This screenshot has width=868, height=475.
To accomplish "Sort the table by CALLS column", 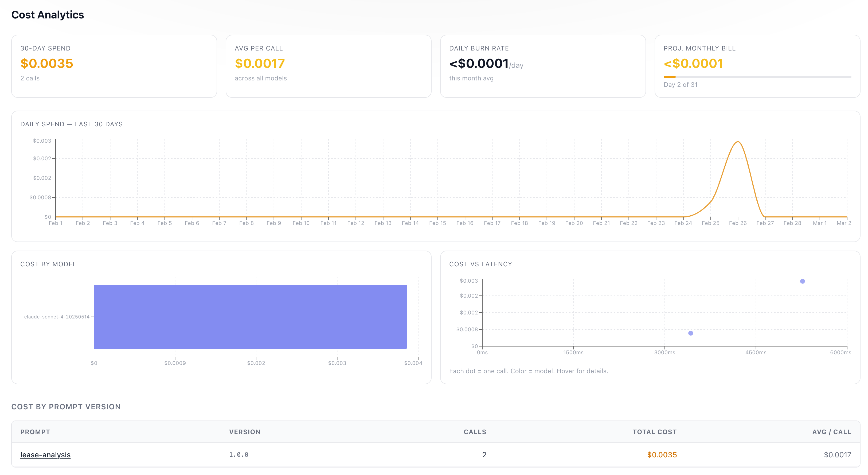I will coord(475,431).
